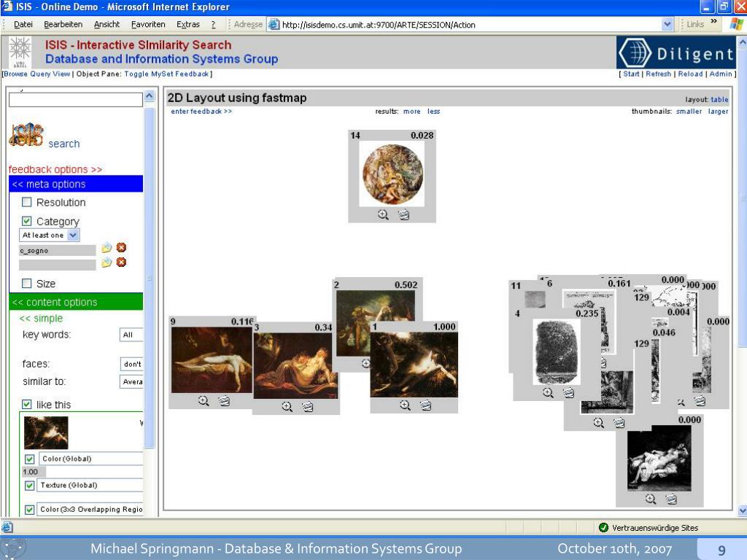Open the Extras menu in menu bar
The height and width of the screenshot is (560, 747).
pyautogui.click(x=188, y=24)
